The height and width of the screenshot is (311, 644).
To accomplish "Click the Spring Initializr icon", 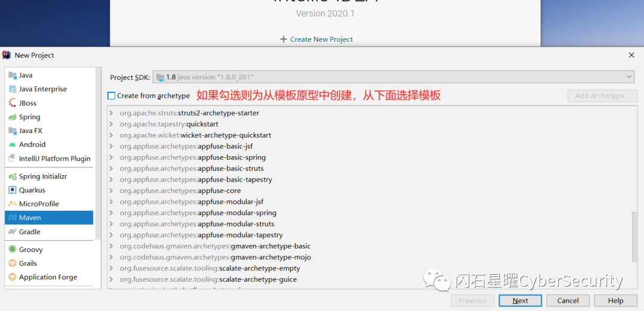I will pyautogui.click(x=13, y=176).
